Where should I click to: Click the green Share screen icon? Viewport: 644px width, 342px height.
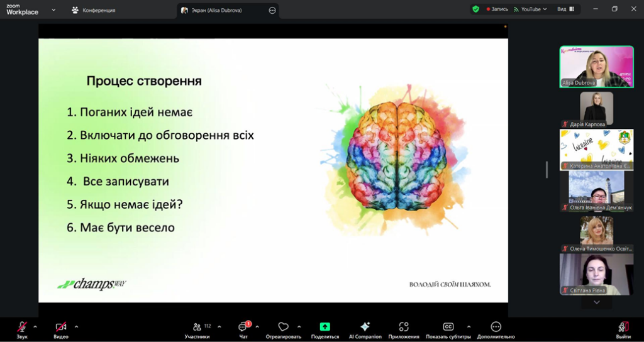325,327
